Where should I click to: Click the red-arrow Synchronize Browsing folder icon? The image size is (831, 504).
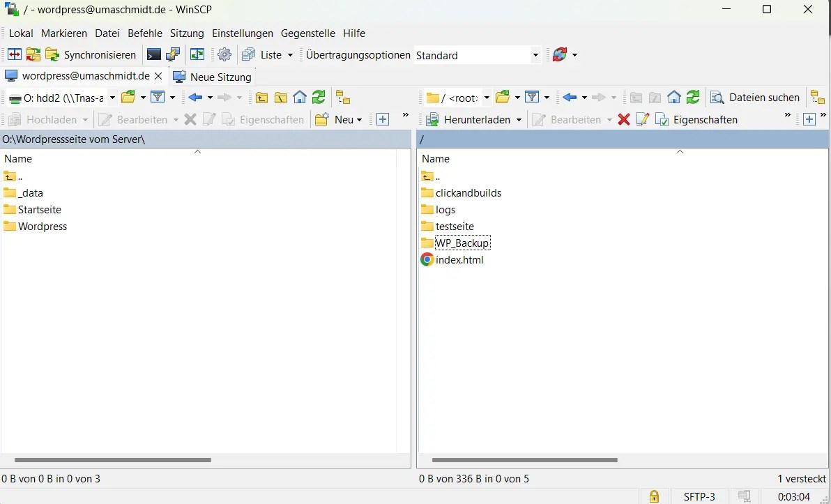click(33, 54)
